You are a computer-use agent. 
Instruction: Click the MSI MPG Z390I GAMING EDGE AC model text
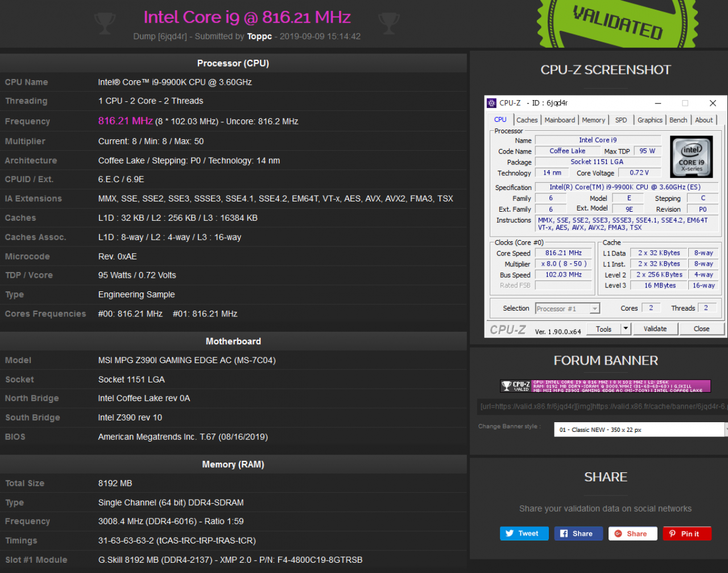pos(187,360)
